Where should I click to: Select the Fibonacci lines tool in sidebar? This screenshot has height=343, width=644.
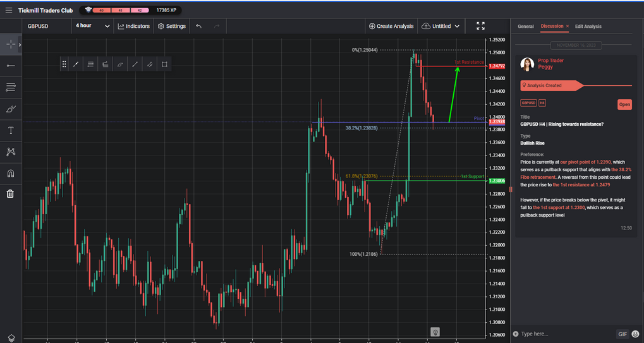pos(11,87)
